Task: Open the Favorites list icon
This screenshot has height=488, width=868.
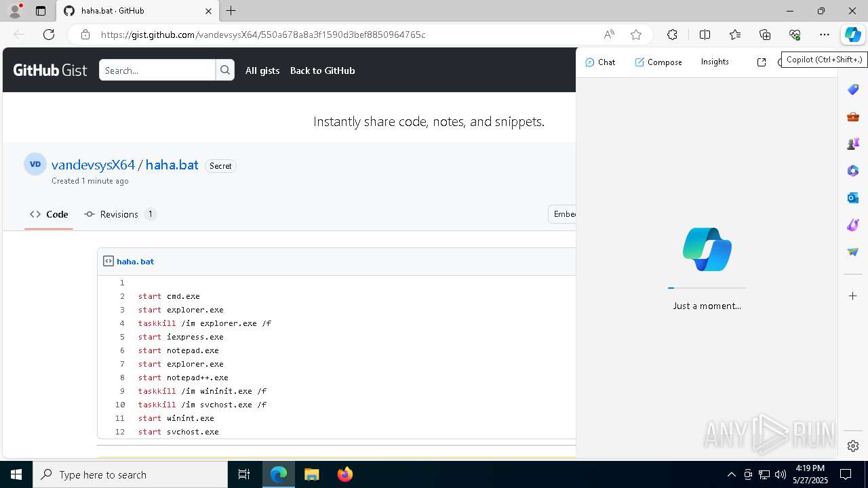Action: [x=735, y=35]
